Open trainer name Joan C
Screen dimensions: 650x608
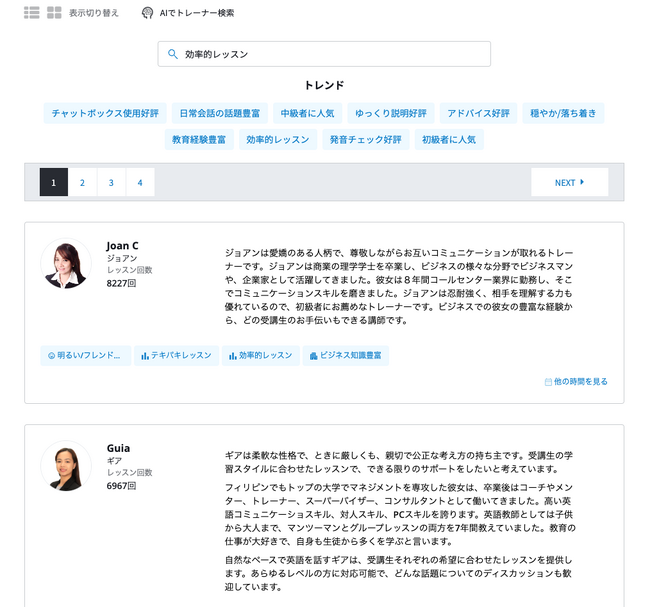[122, 246]
